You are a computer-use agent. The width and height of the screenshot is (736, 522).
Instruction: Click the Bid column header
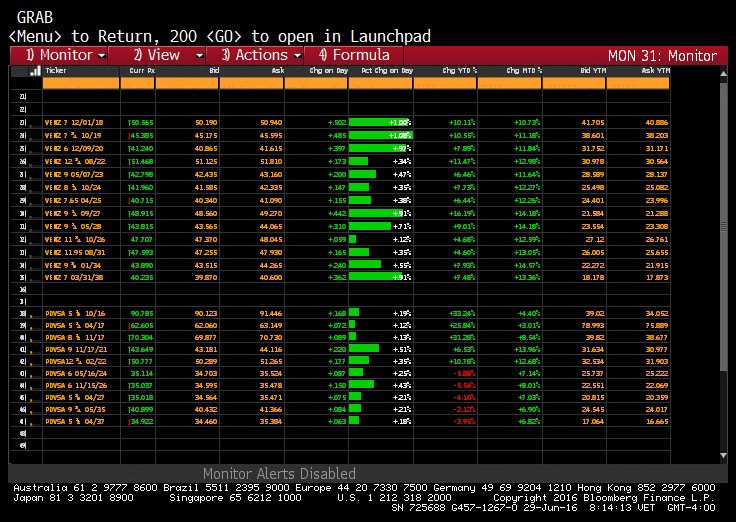pos(214,71)
